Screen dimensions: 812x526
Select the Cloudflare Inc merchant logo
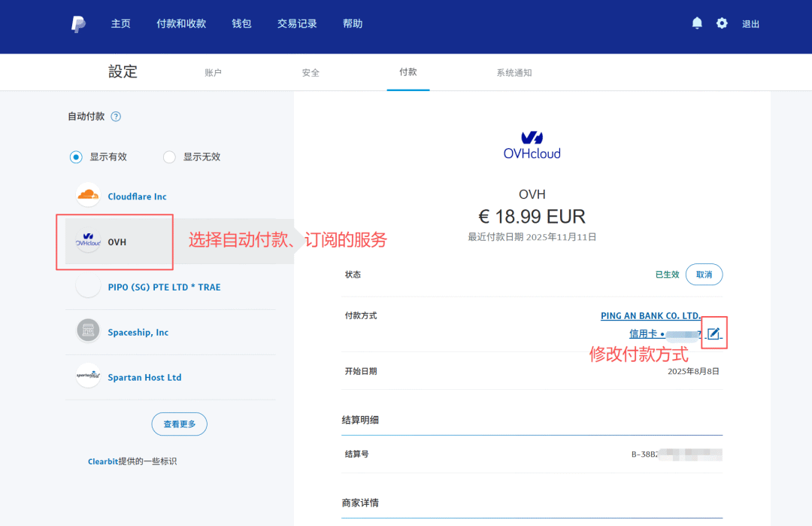click(x=88, y=196)
